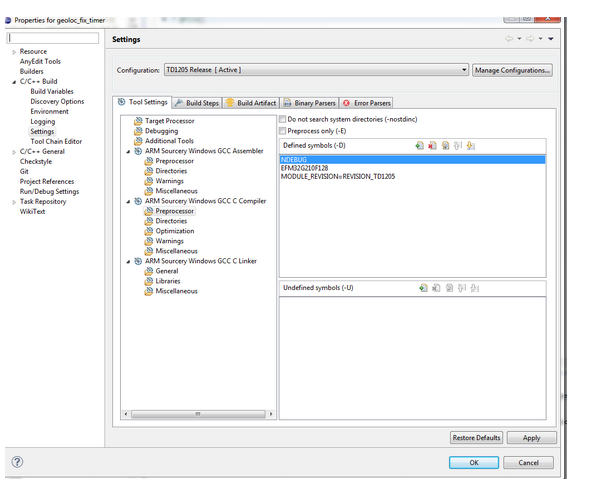Toggle Preprocess only (-E) checkbox

pos(282,131)
